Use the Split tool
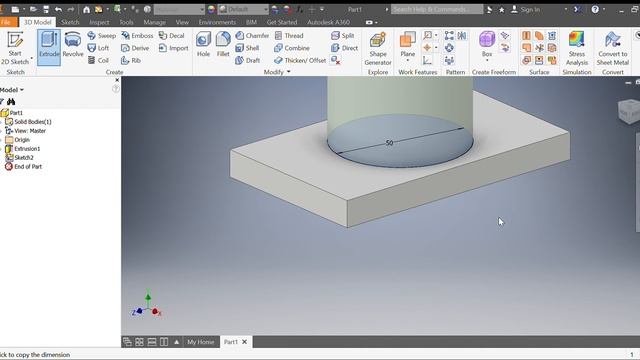The width and height of the screenshot is (640, 360). 342,36
